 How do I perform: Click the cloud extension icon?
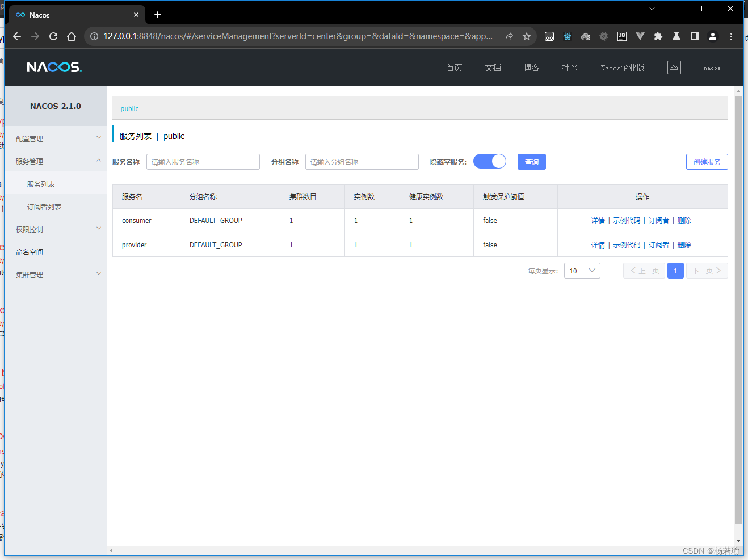586,36
